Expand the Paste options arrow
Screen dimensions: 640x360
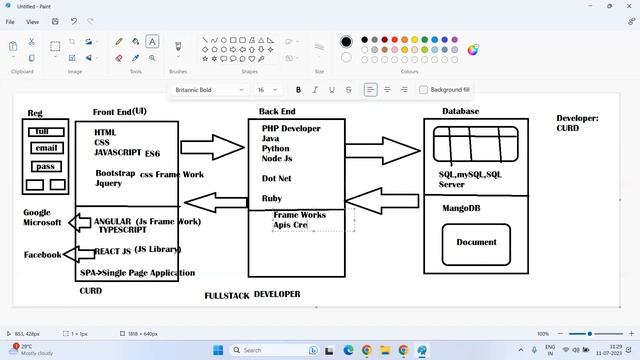tap(13, 57)
